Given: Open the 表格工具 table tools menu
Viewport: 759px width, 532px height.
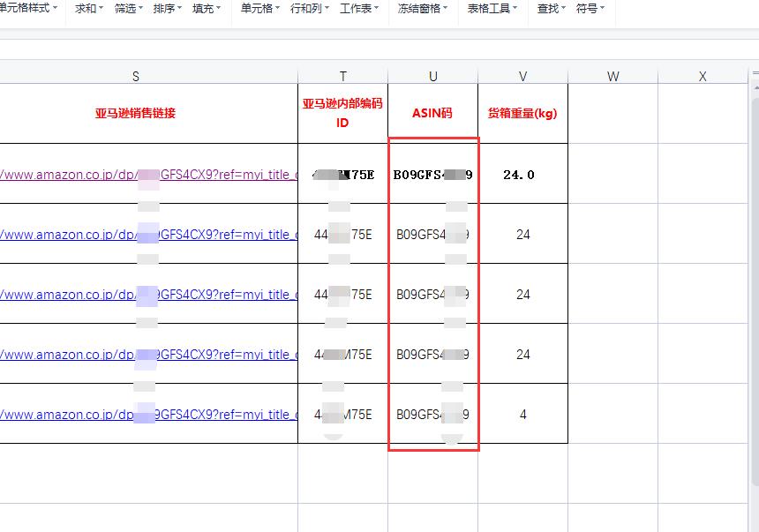Looking at the screenshot, I should pos(492,8).
